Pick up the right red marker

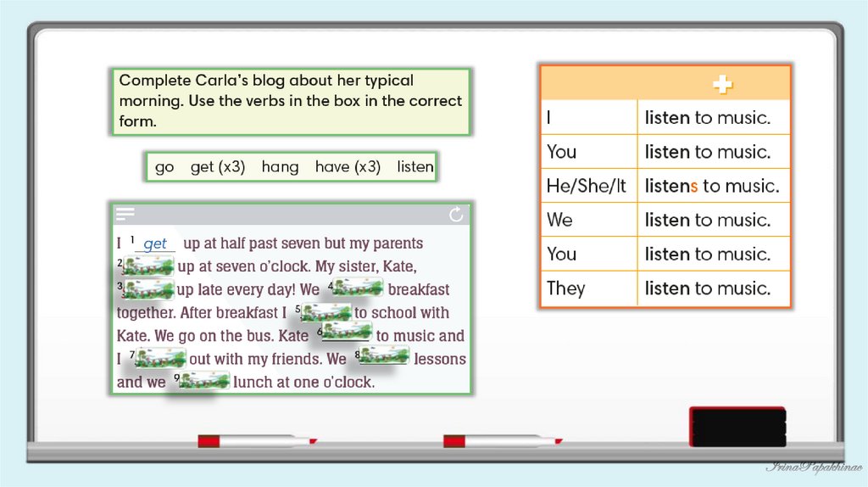(503, 441)
